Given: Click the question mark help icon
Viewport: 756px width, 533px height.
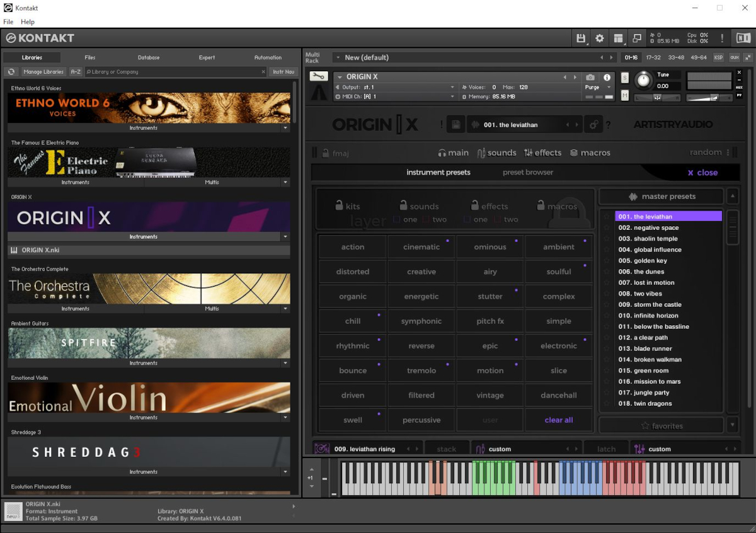Looking at the screenshot, I should point(608,125).
